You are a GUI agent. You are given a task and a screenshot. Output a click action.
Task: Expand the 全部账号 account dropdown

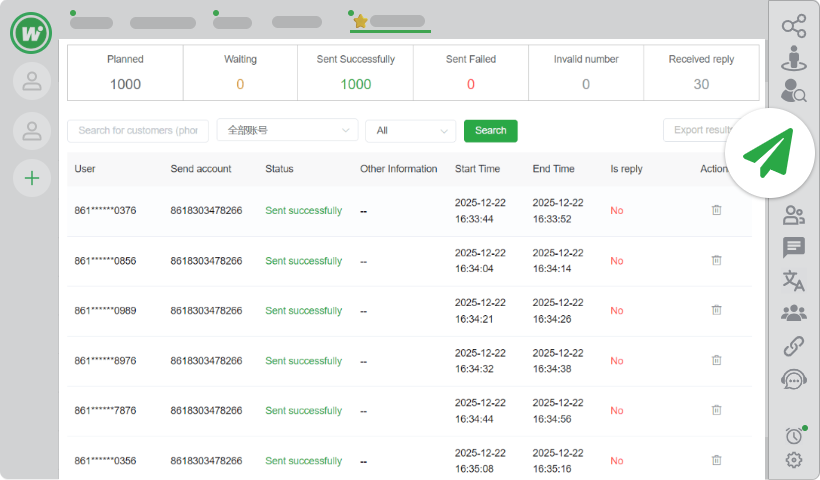[x=287, y=130]
